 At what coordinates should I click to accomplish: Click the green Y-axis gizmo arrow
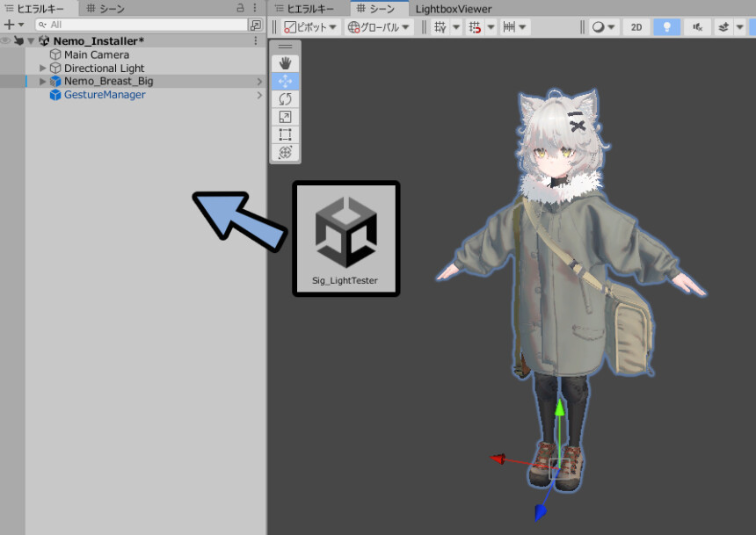(559, 408)
